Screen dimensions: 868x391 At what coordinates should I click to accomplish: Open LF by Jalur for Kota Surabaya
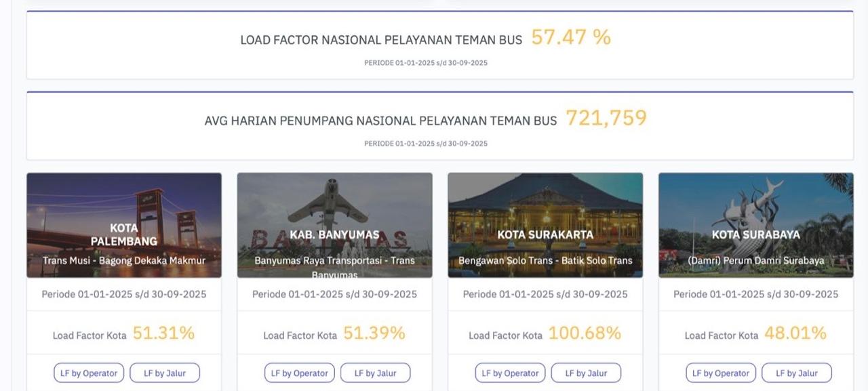point(797,373)
